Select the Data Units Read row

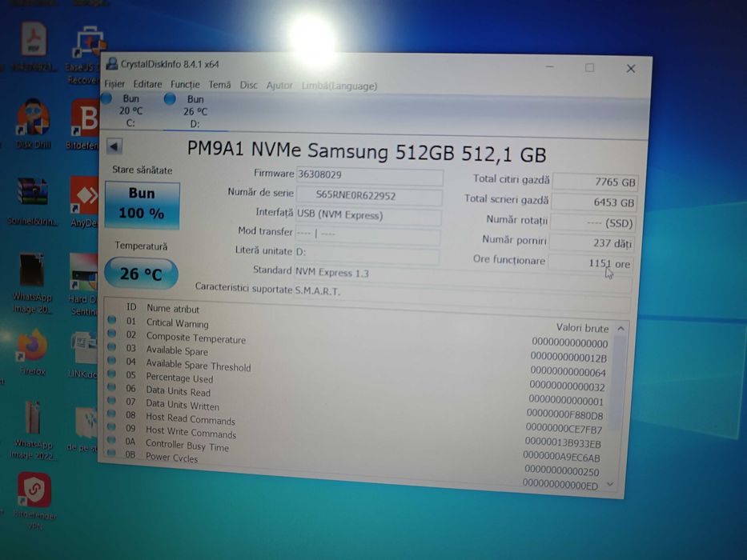click(356, 402)
